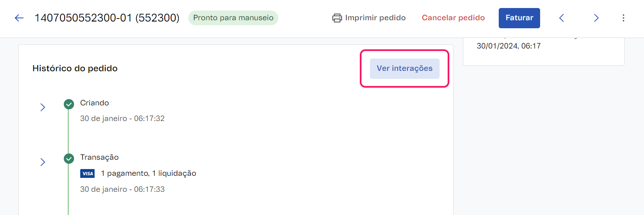Image resolution: width=644 pixels, height=215 pixels.
Task: Open the three-dot more options menu
Action: tap(624, 18)
